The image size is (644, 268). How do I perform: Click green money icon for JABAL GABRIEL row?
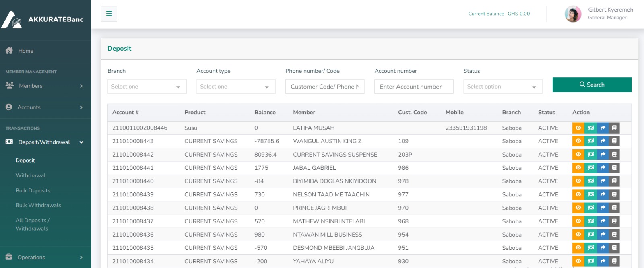click(590, 168)
